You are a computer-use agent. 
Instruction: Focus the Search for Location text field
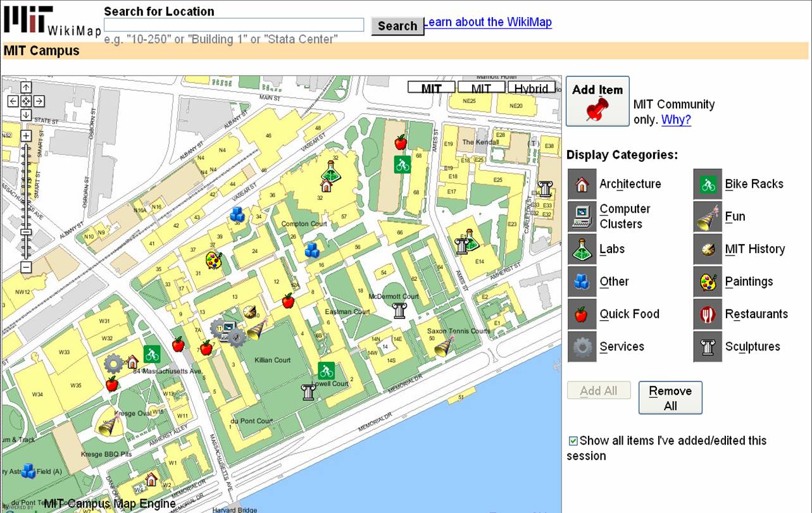tap(234, 25)
